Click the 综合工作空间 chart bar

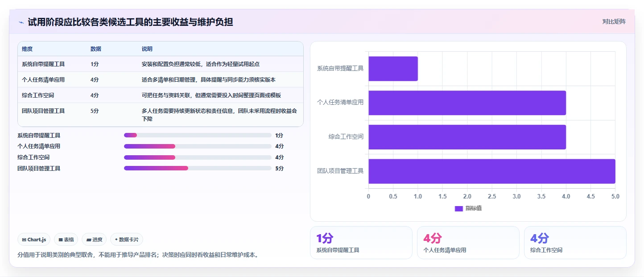pyautogui.click(x=467, y=137)
